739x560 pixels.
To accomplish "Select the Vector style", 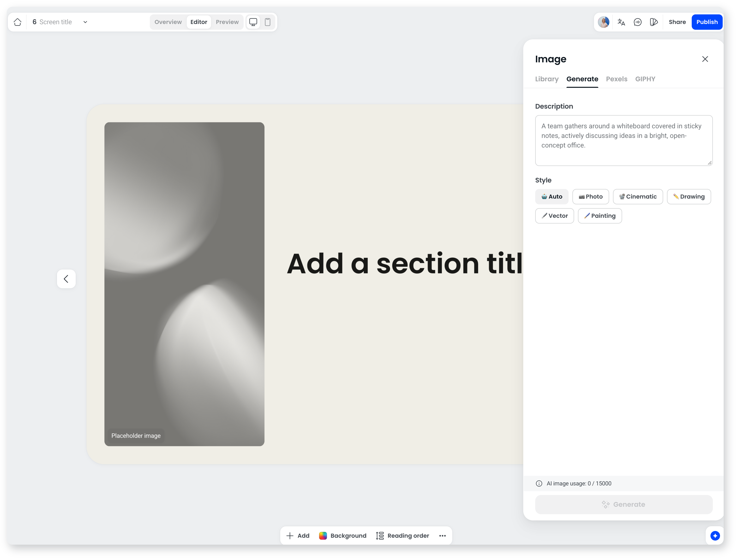I will pyautogui.click(x=555, y=216).
